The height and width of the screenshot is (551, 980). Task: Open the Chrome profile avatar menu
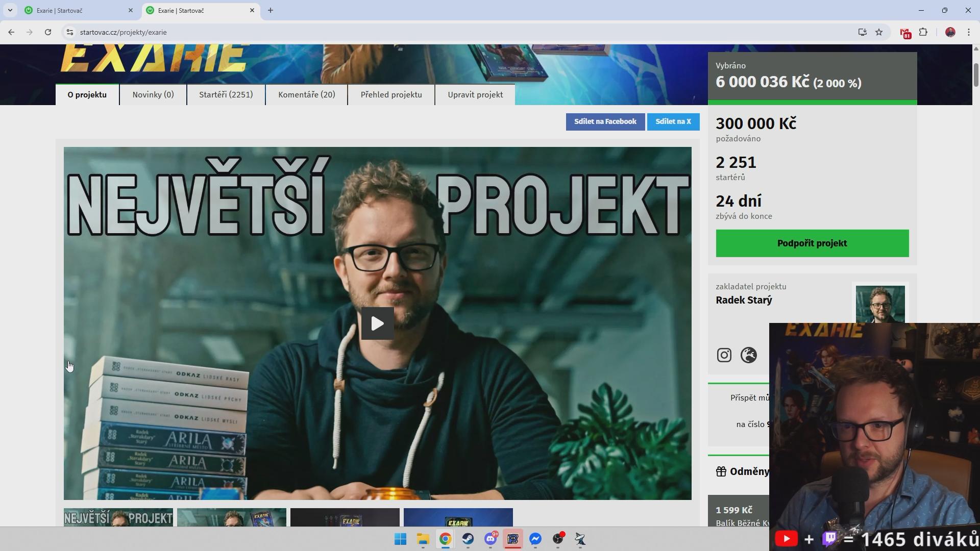(x=950, y=32)
